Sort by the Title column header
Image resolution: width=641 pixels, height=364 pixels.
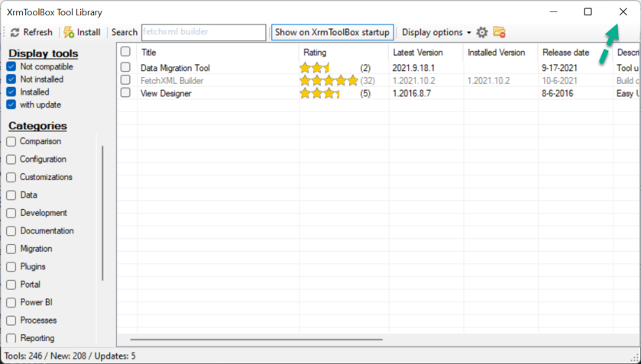tap(218, 53)
